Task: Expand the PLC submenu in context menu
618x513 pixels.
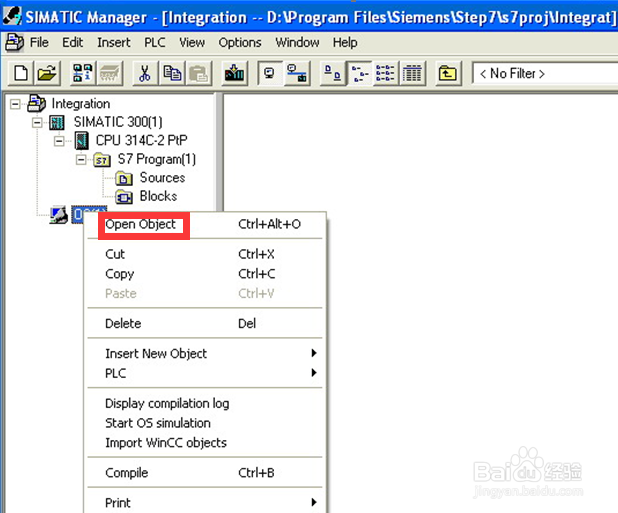Action: [207, 373]
